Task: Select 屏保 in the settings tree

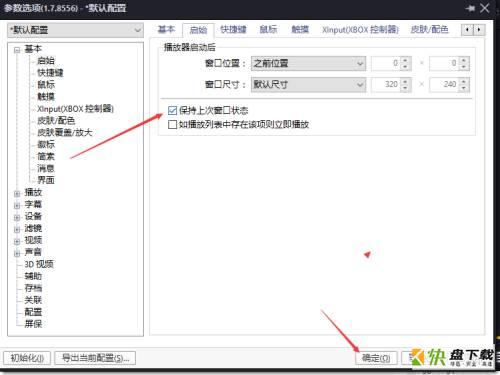Action: (x=33, y=324)
